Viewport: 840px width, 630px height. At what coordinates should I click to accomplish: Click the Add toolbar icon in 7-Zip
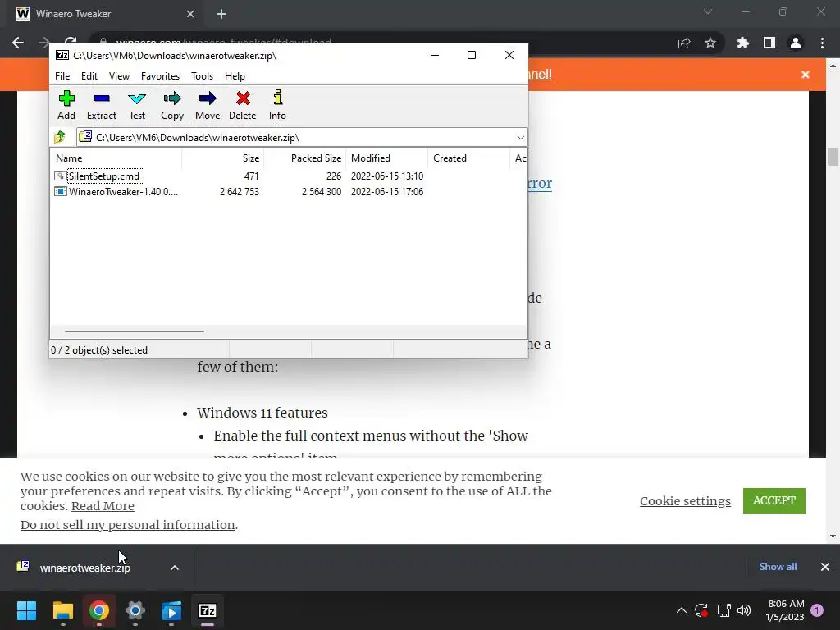[x=66, y=106]
